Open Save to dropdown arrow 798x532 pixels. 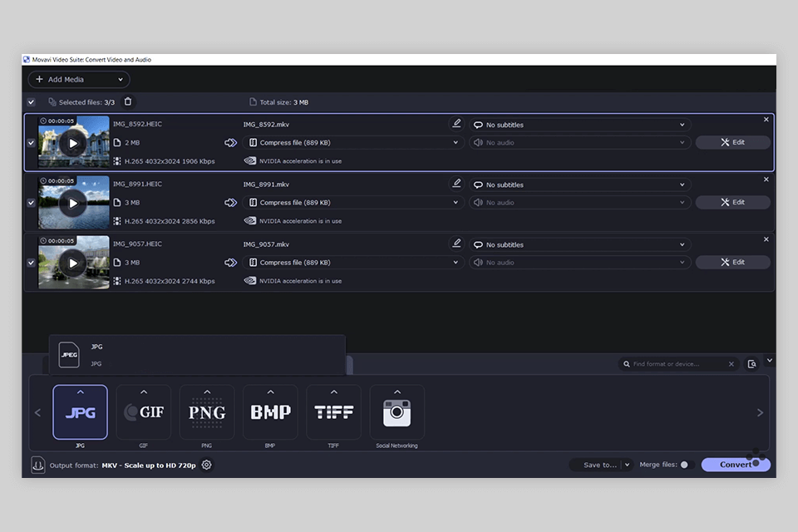tap(627, 465)
